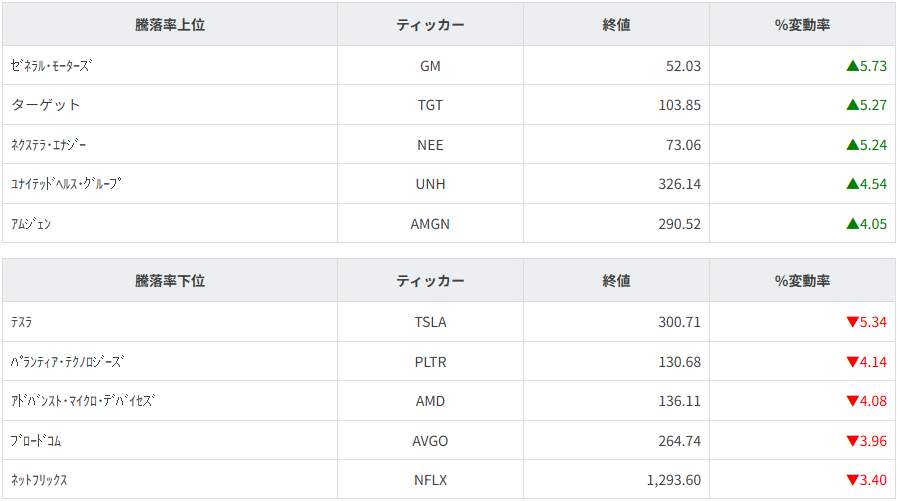Image resolution: width=897 pixels, height=501 pixels.
Task: Click the red down arrow beside 3.40
Action: (x=852, y=480)
